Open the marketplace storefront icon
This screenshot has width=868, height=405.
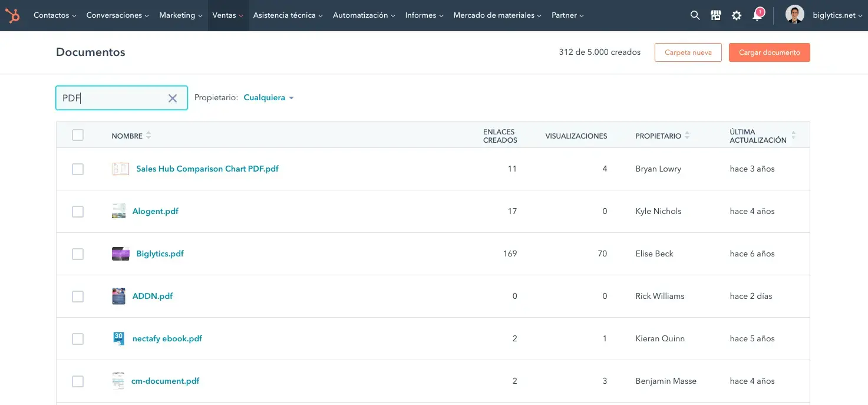716,16
